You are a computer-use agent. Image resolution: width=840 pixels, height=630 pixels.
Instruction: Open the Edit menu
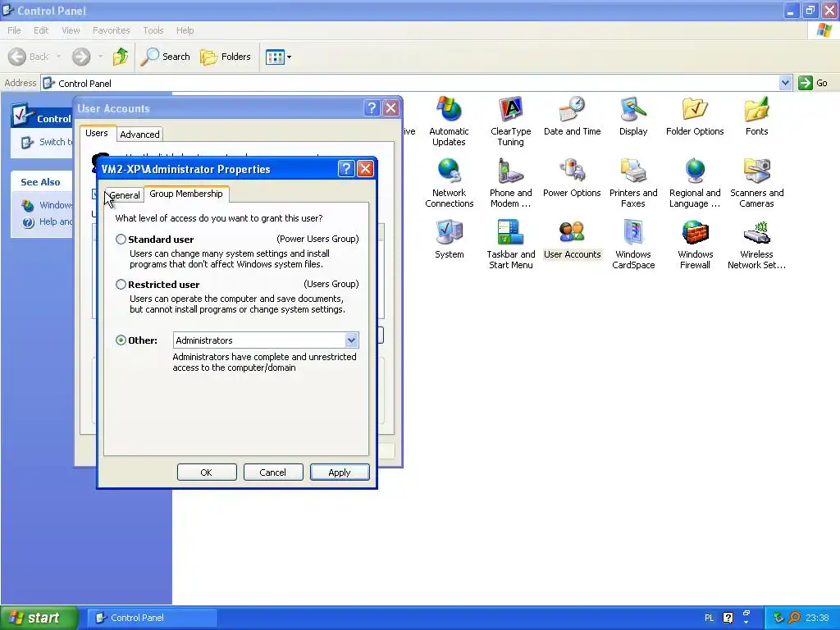pos(41,30)
